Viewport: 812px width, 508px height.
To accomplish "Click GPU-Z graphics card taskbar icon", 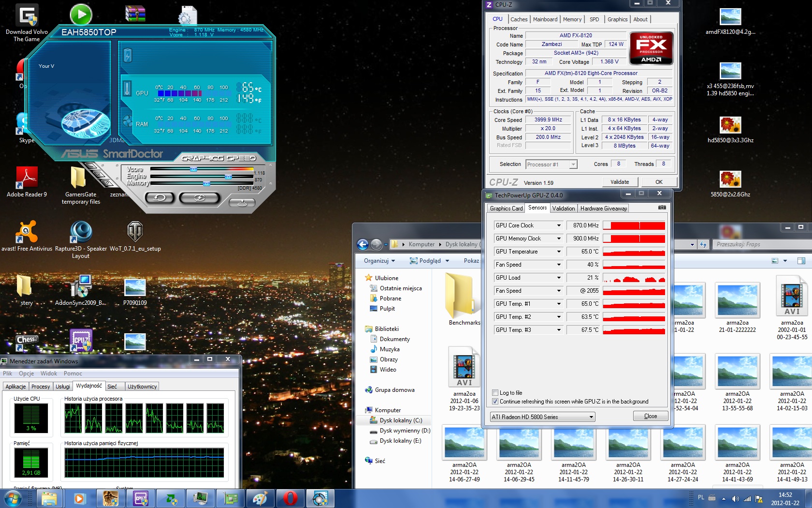I will point(230,498).
